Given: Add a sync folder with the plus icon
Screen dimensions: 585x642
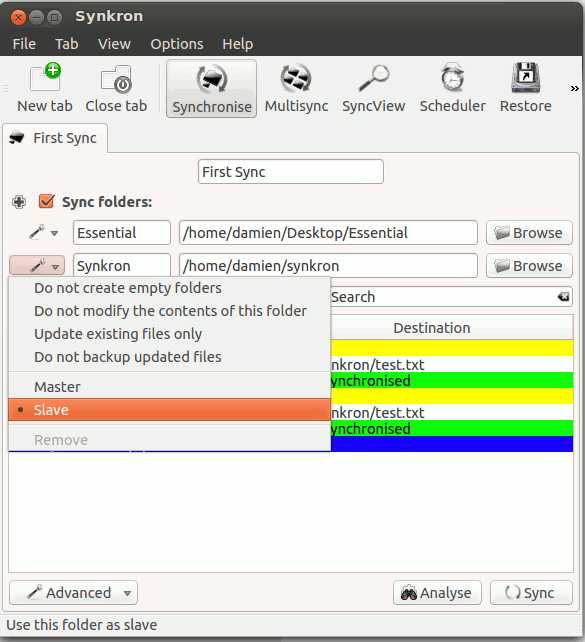Looking at the screenshot, I should pyautogui.click(x=19, y=202).
